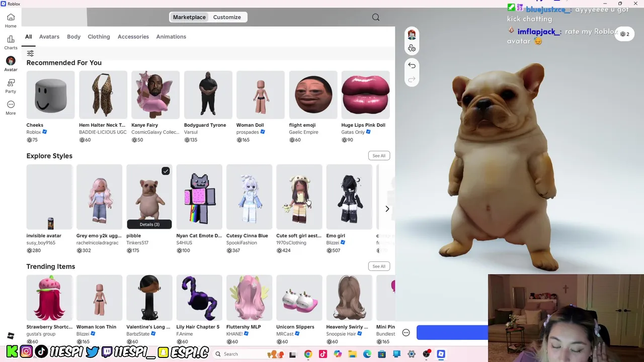The width and height of the screenshot is (644, 362).
Task: Select Grey emo y2k style thumbnail
Action: (99, 197)
